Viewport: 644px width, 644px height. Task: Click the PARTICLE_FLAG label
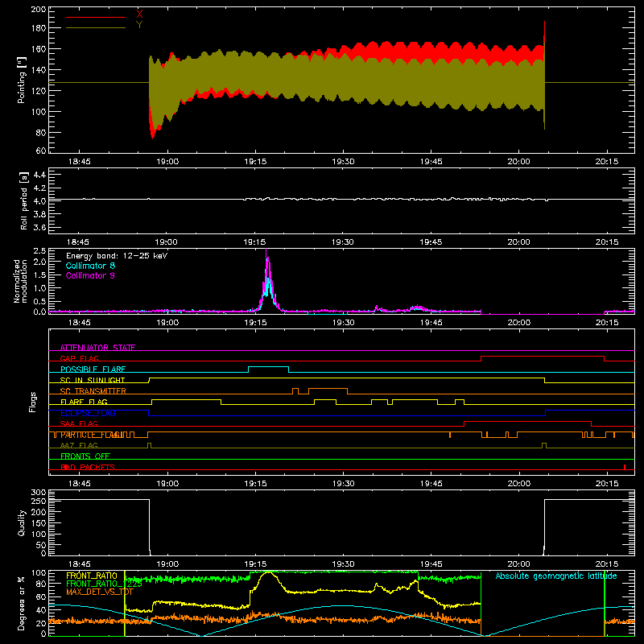click(x=90, y=435)
